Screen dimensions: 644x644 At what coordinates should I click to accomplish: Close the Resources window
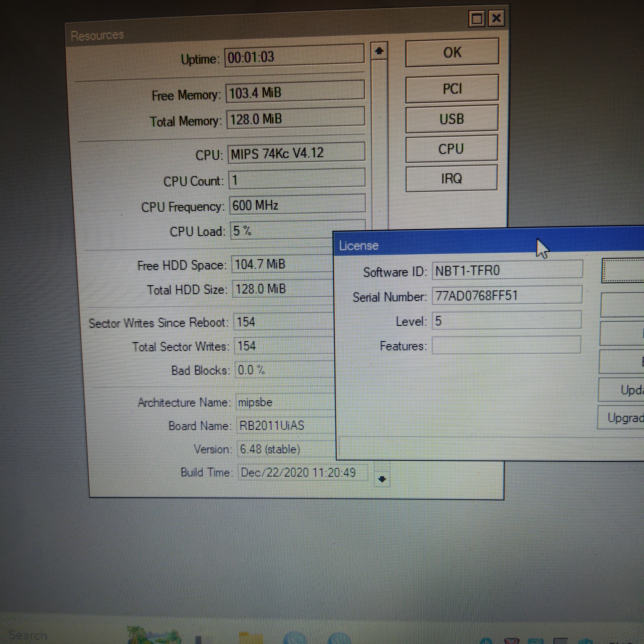[x=496, y=18]
